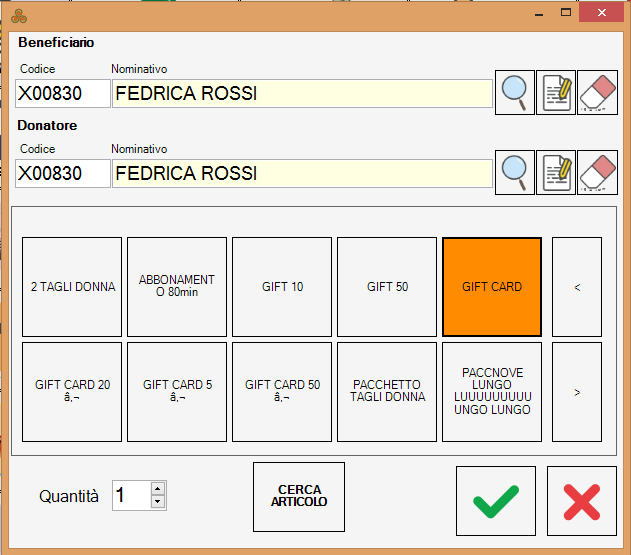Select the GIFT 50 article tile

coord(387,287)
